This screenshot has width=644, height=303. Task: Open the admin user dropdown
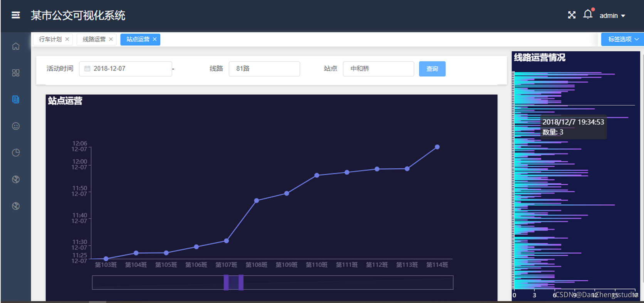(x=612, y=16)
